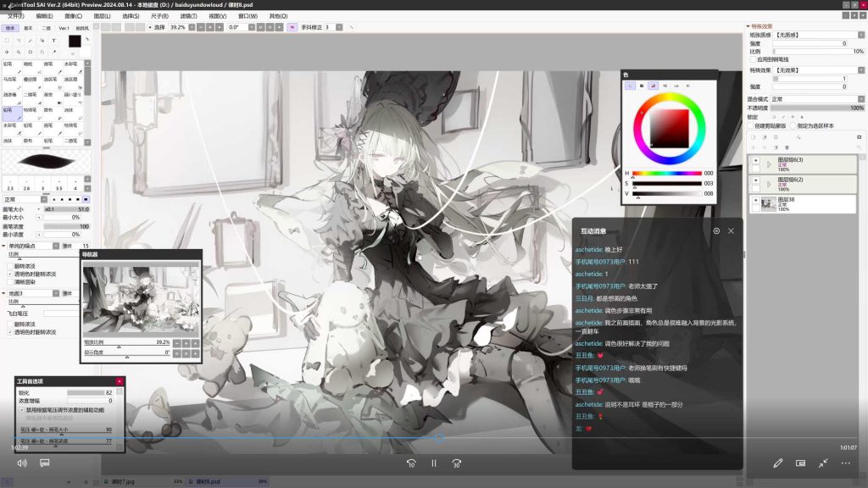Toggle visibility of layer 图层组6(2)

[x=755, y=180]
